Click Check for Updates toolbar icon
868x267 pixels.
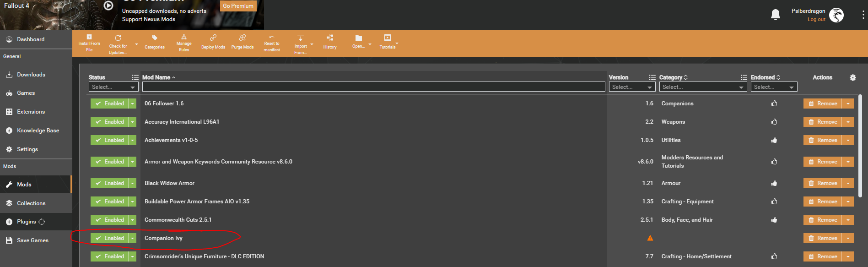tap(118, 38)
